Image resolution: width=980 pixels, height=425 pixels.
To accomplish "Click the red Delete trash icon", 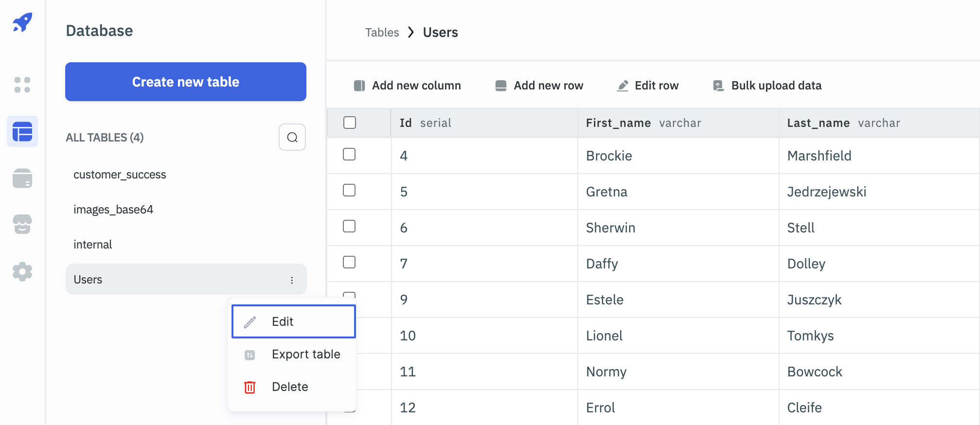I will pyautogui.click(x=249, y=387).
